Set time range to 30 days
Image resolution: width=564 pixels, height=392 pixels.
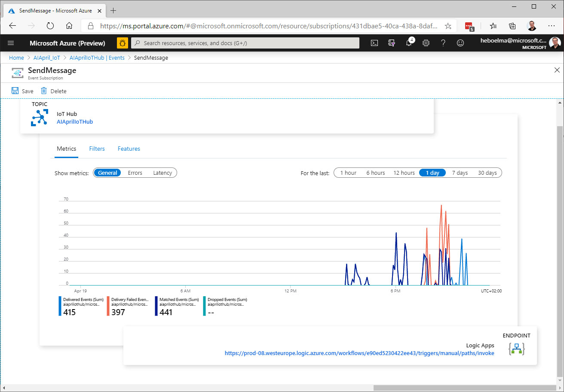pos(487,173)
